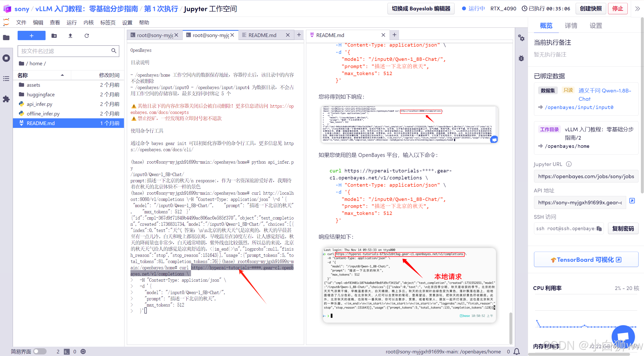
Task: Open the API address external link icon
Action: 632,201
